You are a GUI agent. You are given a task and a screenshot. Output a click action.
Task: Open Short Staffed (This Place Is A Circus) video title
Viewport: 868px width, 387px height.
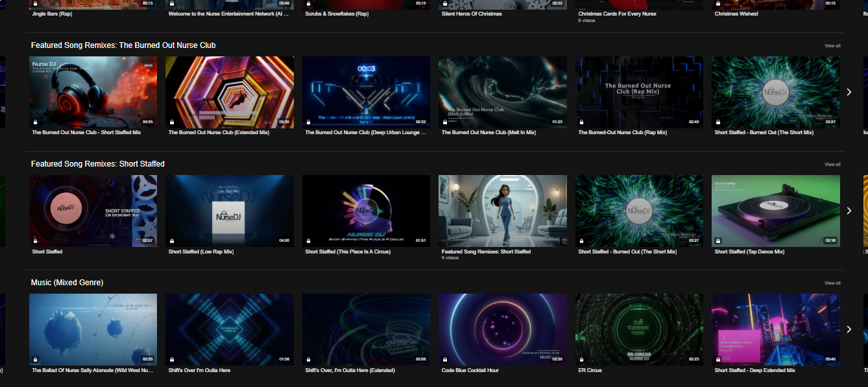point(348,252)
